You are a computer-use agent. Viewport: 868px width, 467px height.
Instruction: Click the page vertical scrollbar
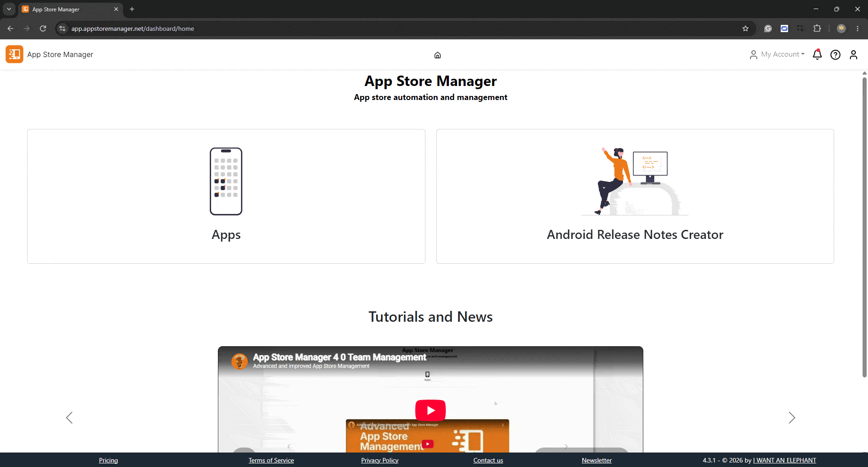tap(864, 226)
